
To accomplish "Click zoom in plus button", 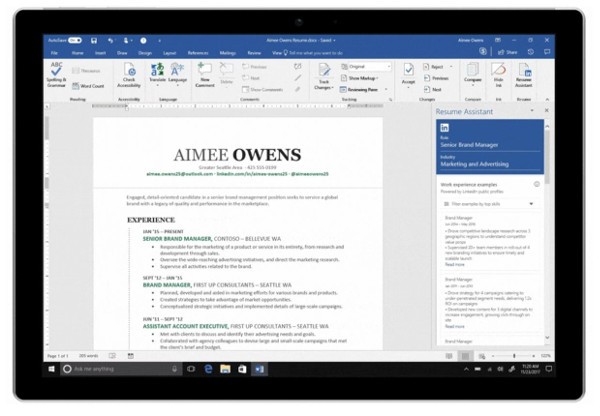I will coord(534,356).
